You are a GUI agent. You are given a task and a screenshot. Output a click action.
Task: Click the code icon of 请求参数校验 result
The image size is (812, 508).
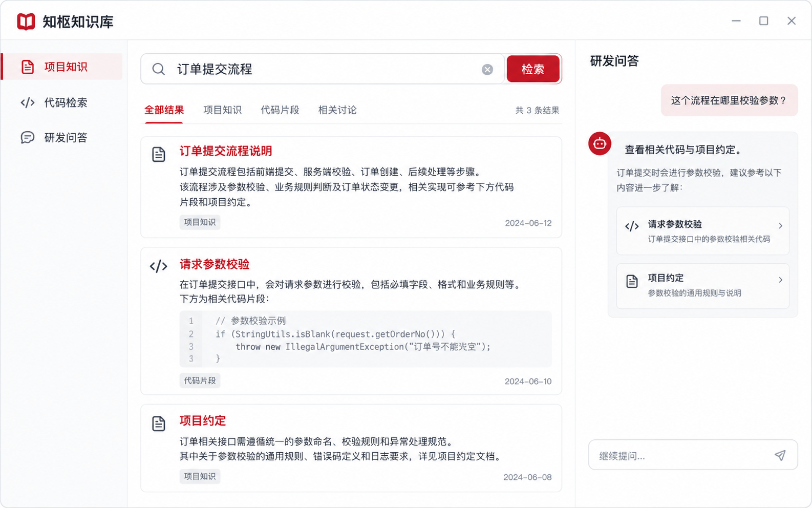159,266
